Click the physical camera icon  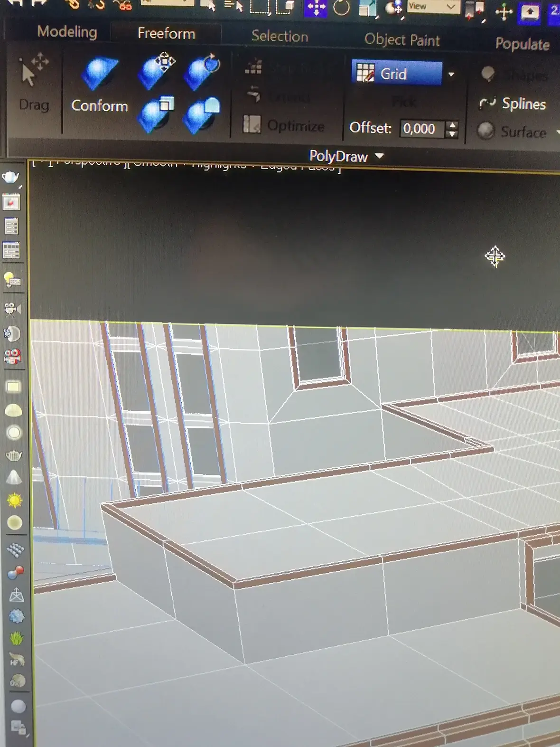click(x=12, y=309)
